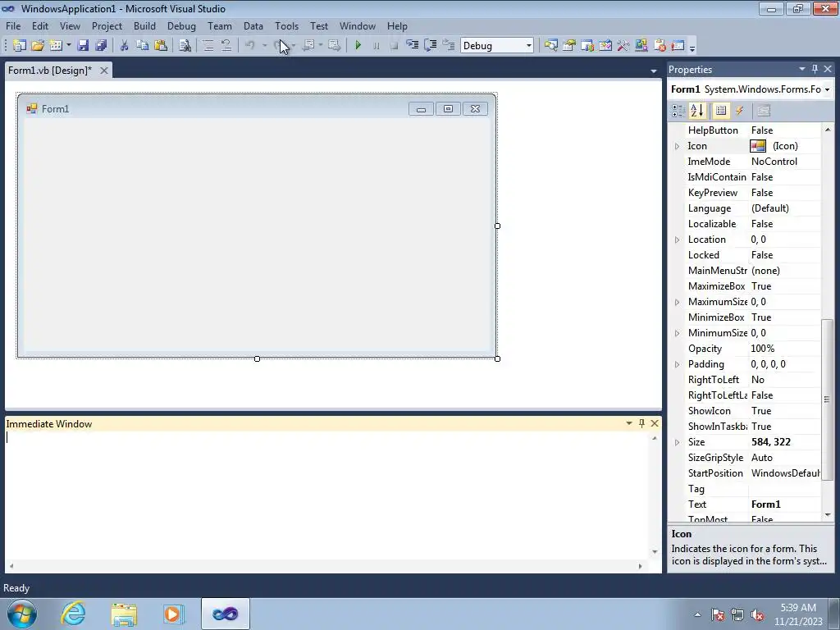Viewport: 840px width, 630px height.
Task: Click the Undo arrow icon
Action: click(x=250, y=46)
